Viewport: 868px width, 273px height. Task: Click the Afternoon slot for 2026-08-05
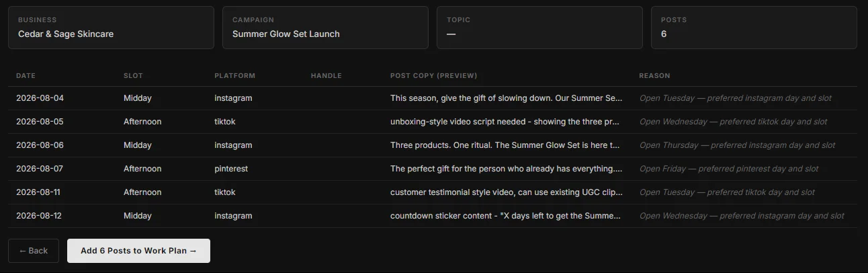click(x=142, y=122)
